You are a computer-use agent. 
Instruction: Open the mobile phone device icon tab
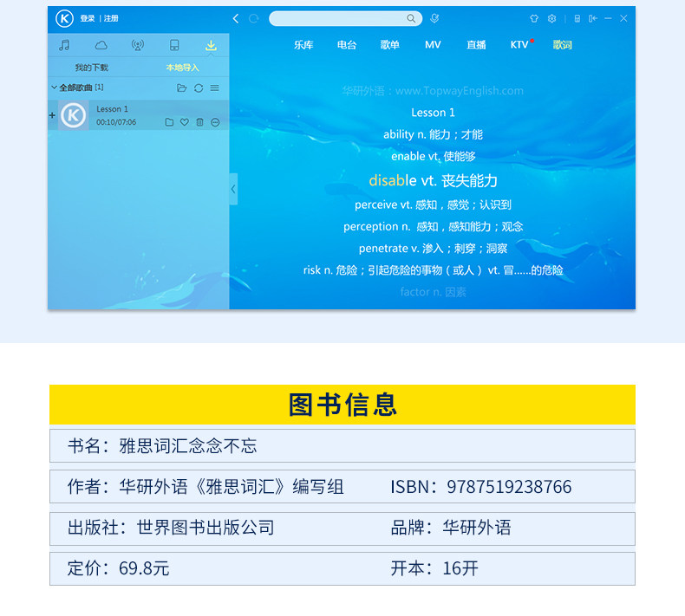174,45
